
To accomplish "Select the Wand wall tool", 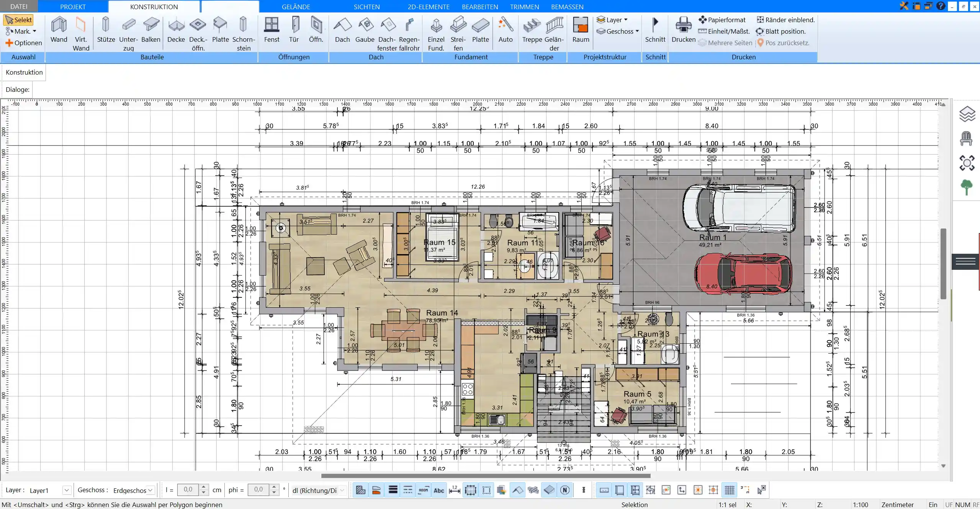I will pyautogui.click(x=59, y=30).
